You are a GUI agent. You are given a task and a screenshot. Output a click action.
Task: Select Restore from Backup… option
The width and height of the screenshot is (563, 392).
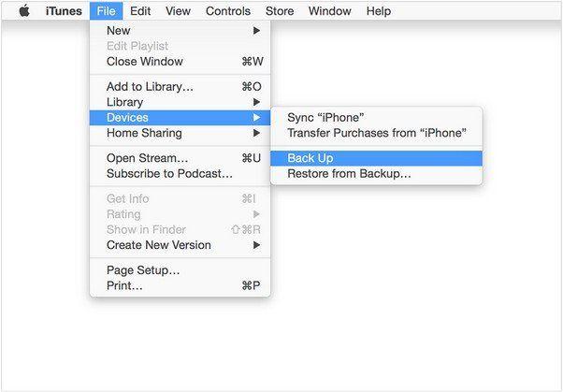376,173
